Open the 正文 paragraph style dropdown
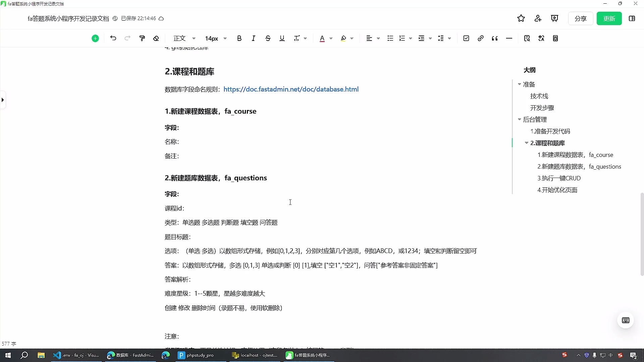The height and width of the screenshot is (362, 644). [184, 38]
